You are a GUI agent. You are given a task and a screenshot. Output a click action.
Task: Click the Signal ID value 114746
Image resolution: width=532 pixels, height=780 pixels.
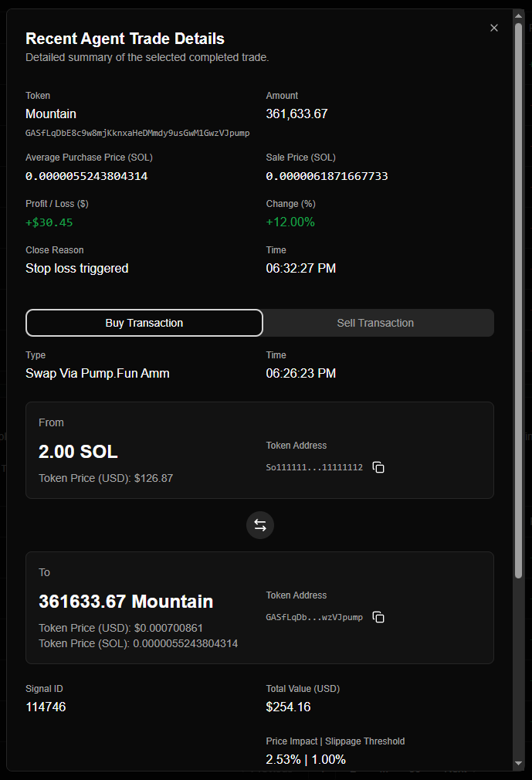pos(46,707)
